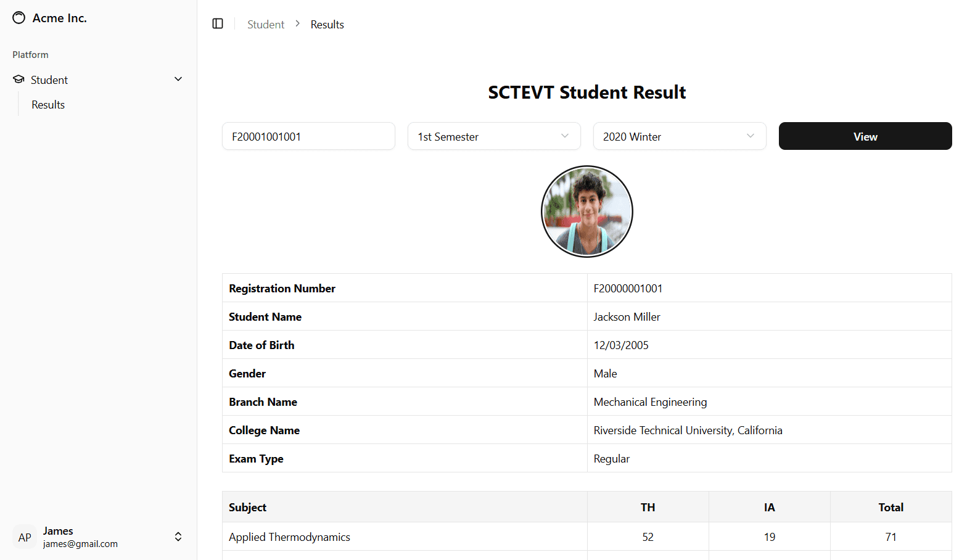
Task: Click the graduation cap Student icon
Action: click(19, 80)
